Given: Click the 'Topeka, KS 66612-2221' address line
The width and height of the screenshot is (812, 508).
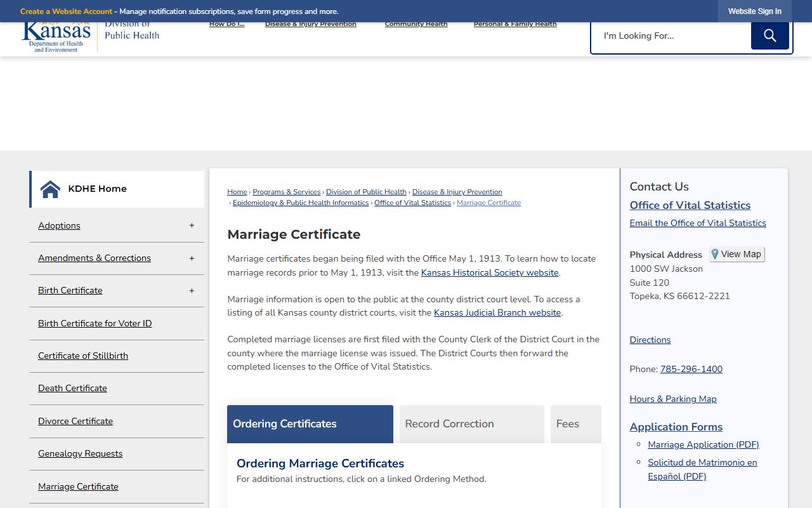Looking at the screenshot, I should [679, 296].
